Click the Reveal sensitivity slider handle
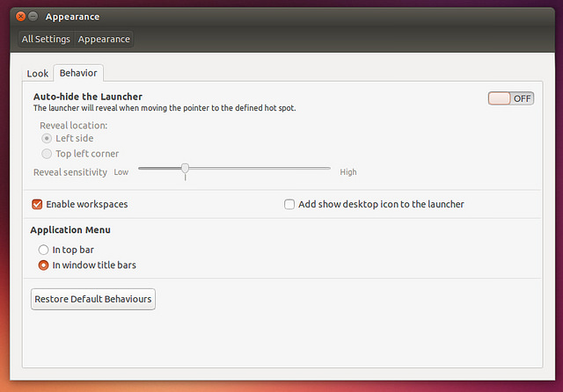 186,168
